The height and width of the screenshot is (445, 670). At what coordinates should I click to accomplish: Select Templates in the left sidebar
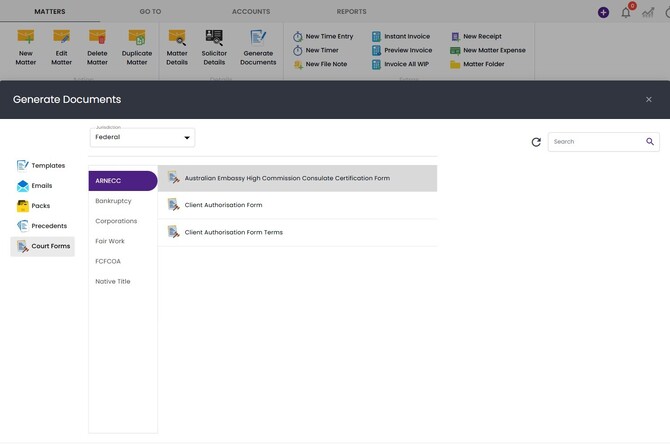pos(41,165)
